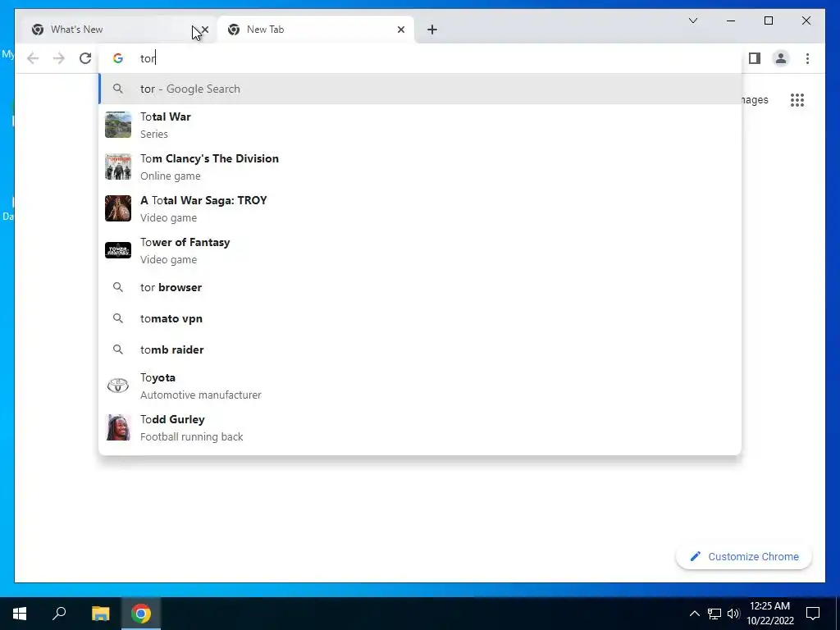Click magnifier icon beside 'tor - Google Search'
Viewport: 840px width, 630px height.
click(x=118, y=89)
